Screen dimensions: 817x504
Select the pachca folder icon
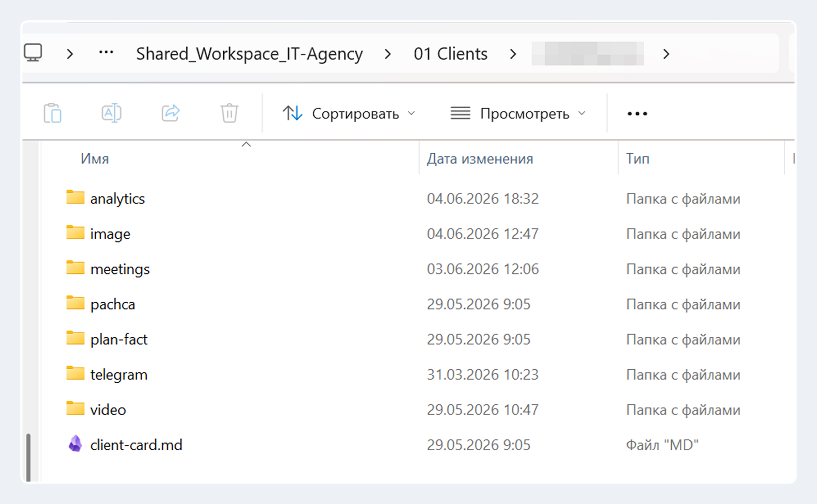pyautogui.click(x=75, y=303)
